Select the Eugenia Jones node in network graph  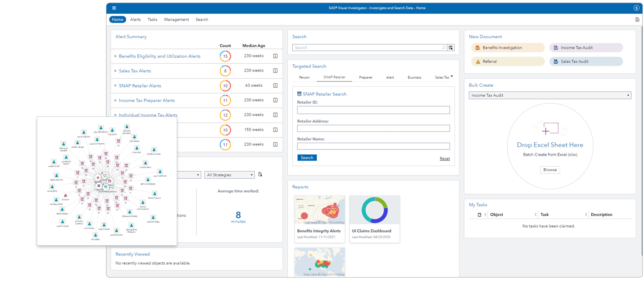point(154,150)
